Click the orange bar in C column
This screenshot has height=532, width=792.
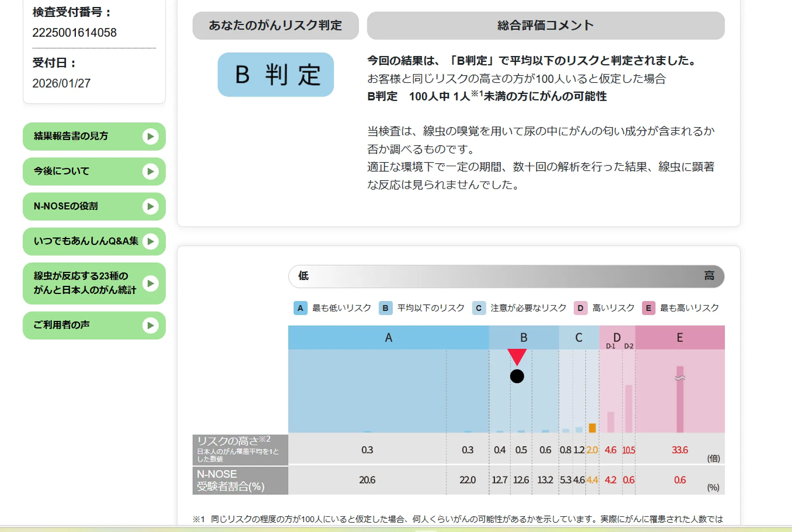pyautogui.click(x=592, y=428)
